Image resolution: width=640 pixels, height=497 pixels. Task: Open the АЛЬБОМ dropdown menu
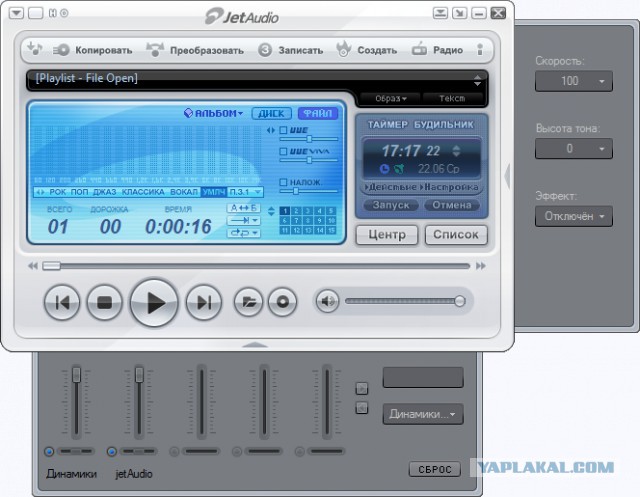[x=213, y=113]
